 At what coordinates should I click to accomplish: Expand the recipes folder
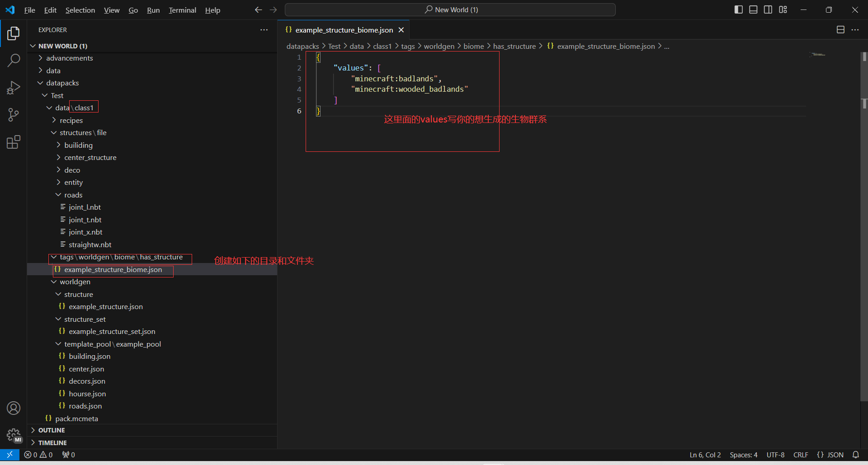pos(152,120)
